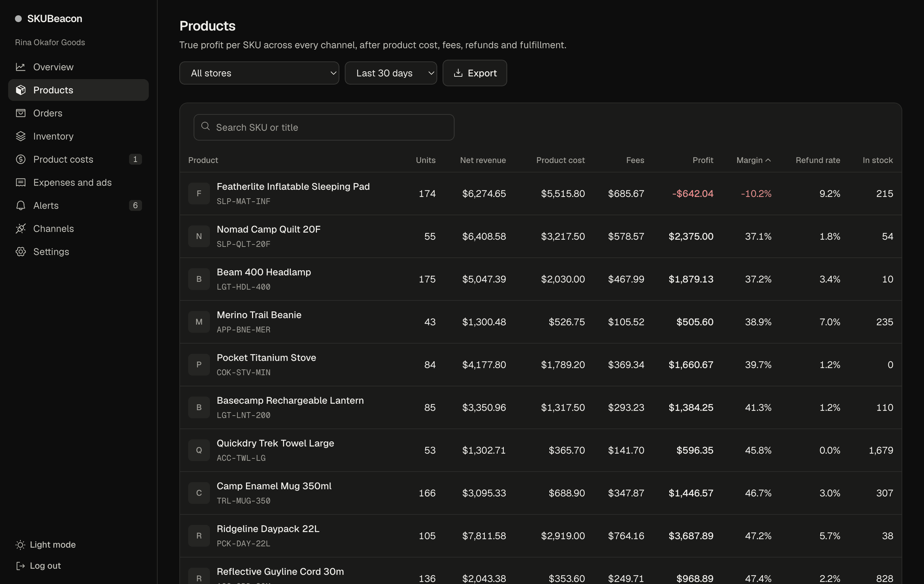The image size is (924, 584).
Task: Sort by Net revenue column header
Action: tap(483, 160)
